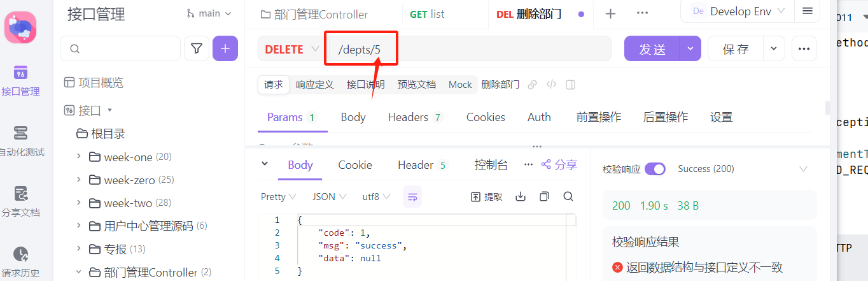Screen dimensions: 868x281
Task: Select the 接口说明 sub-tab
Action: (x=365, y=84)
